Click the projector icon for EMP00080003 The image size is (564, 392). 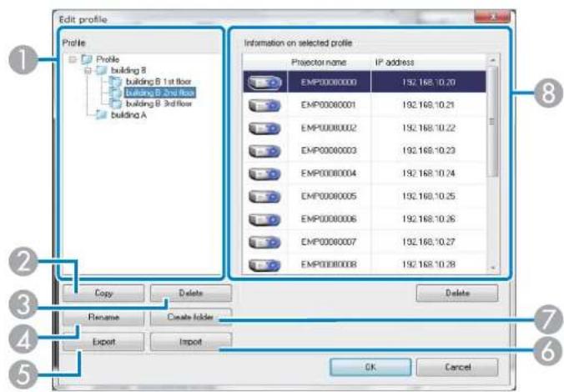264,151
